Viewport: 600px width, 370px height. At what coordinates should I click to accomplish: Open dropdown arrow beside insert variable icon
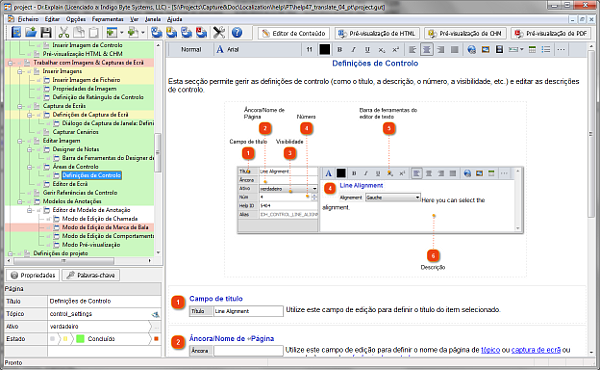[x=522, y=49]
